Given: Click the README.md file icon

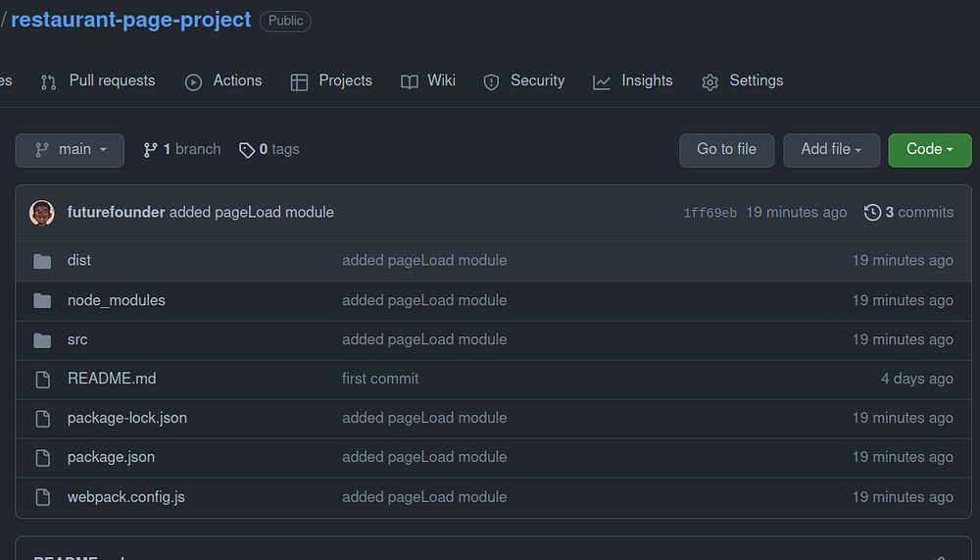Looking at the screenshot, I should (42, 379).
